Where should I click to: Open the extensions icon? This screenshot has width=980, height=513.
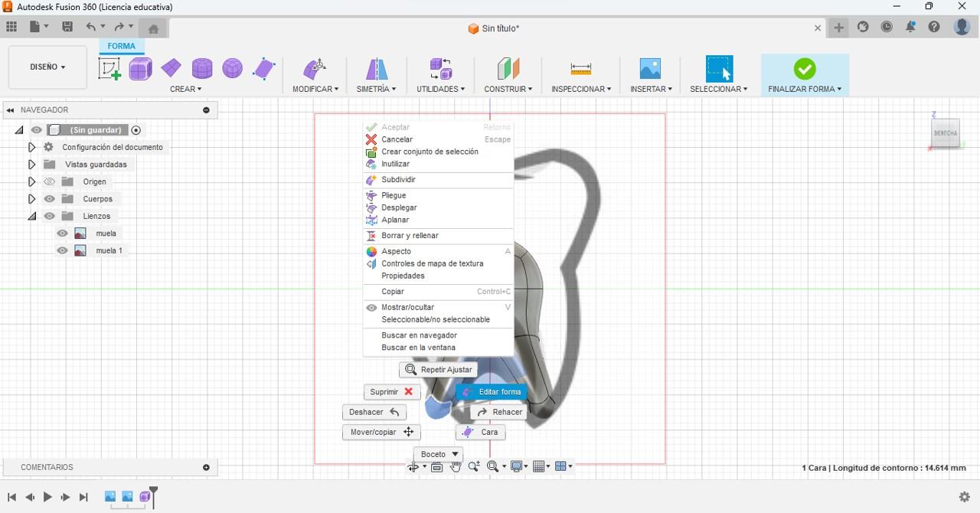[x=863, y=27]
